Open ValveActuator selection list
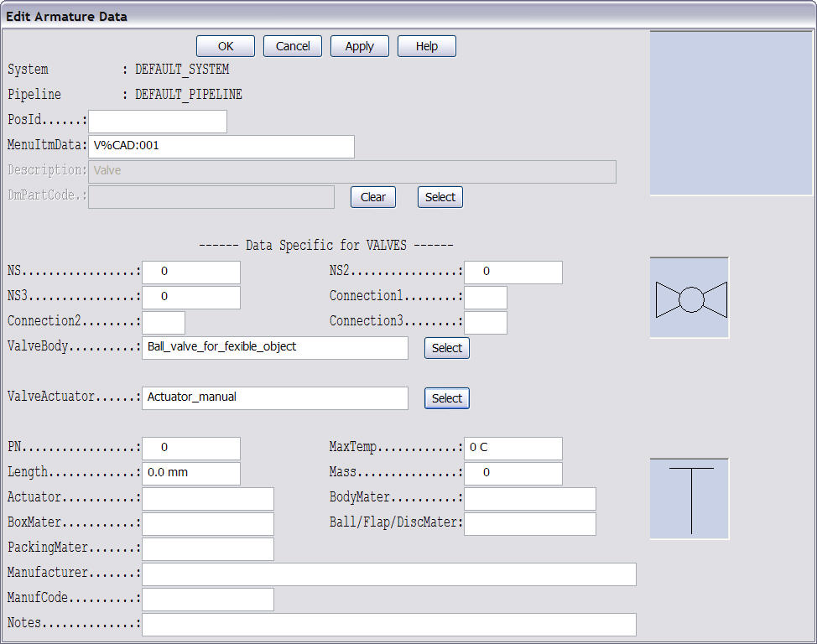 446,398
